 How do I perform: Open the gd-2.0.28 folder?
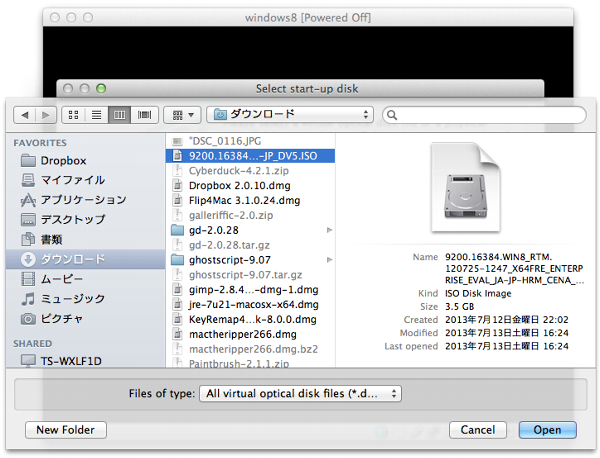point(250,230)
